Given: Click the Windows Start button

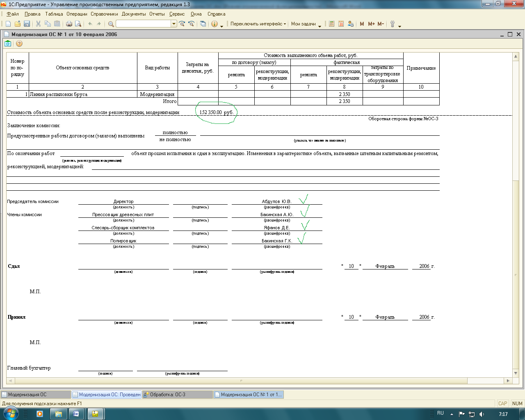Looking at the screenshot, I should click(11, 413).
